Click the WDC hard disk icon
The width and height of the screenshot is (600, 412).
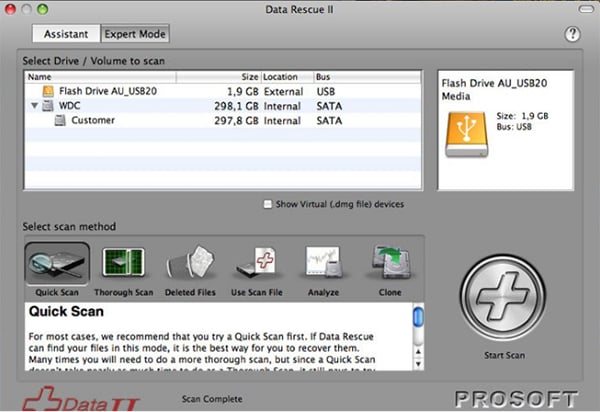[48, 106]
